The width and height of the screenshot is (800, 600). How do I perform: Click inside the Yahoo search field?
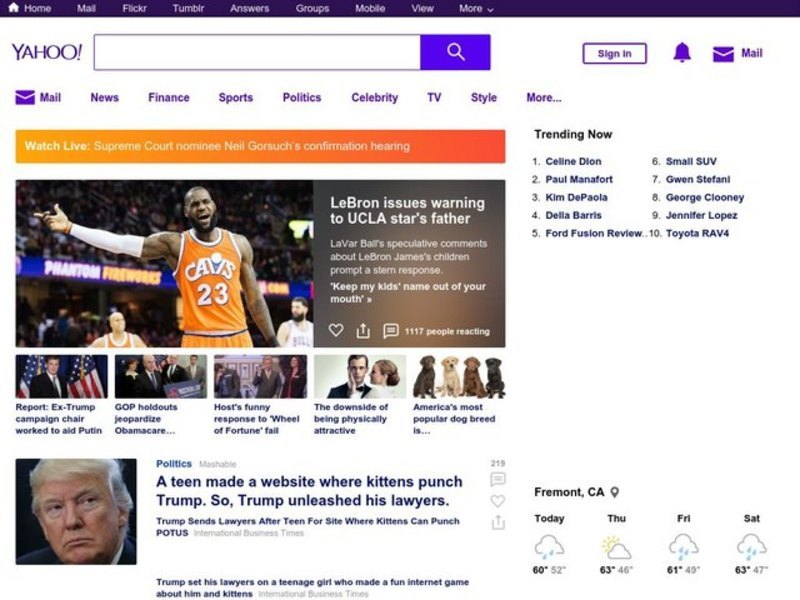click(x=257, y=52)
